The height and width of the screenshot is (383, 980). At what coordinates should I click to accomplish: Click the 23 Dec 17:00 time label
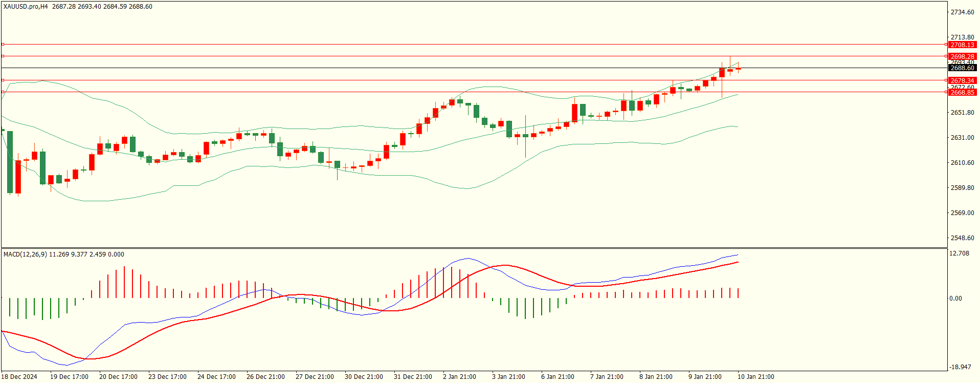(x=167, y=376)
